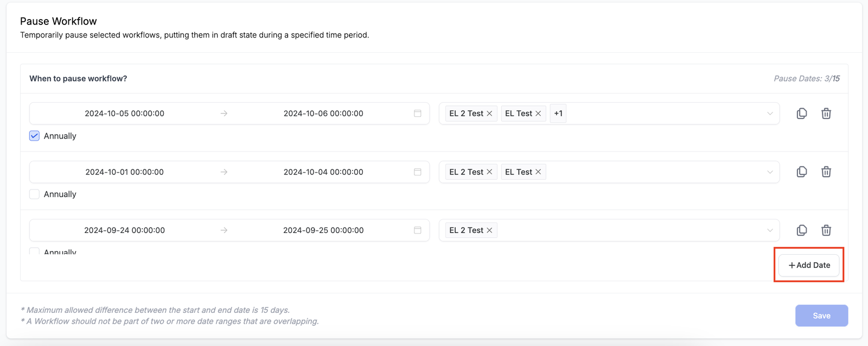Open calendar for the 2024-10-05 date range
868x346 pixels.
(x=418, y=114)
